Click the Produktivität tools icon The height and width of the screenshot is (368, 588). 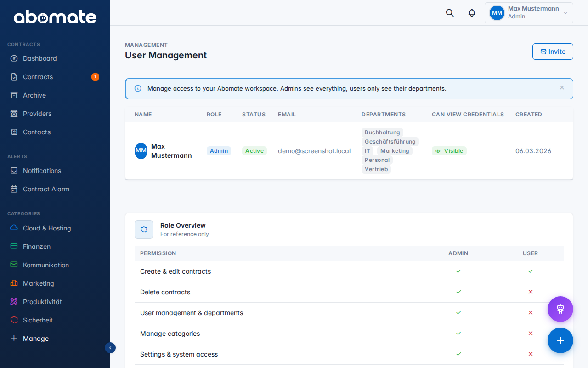coord(14,302)
